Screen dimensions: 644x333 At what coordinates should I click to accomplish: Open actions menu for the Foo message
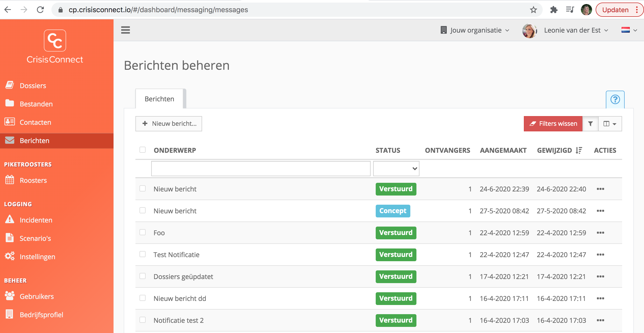point(600,233)
